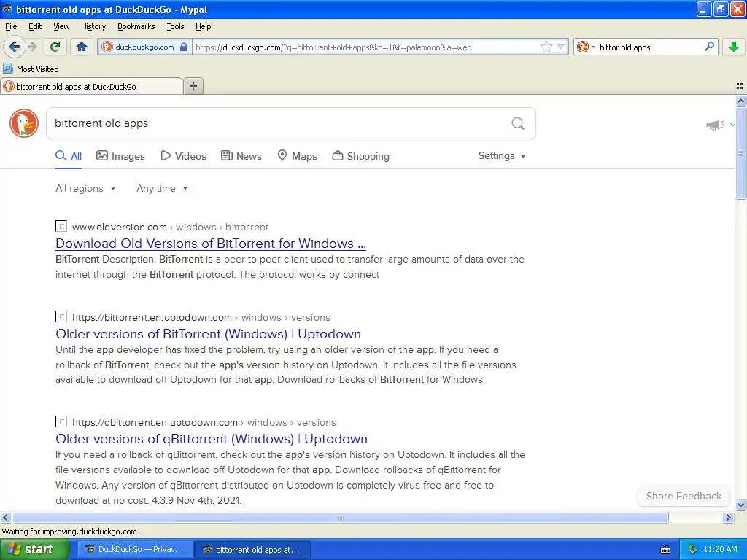747x560 pixels.
Task: Submit search with the magnifier icon
Action: (x=518, y=123)
